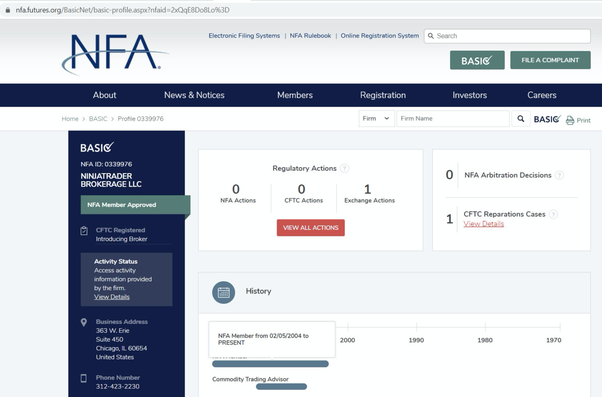The height and width of the screenshot is (397, 602).
Task: Click the 1990 timeline marker
Action: coord(416,340)
